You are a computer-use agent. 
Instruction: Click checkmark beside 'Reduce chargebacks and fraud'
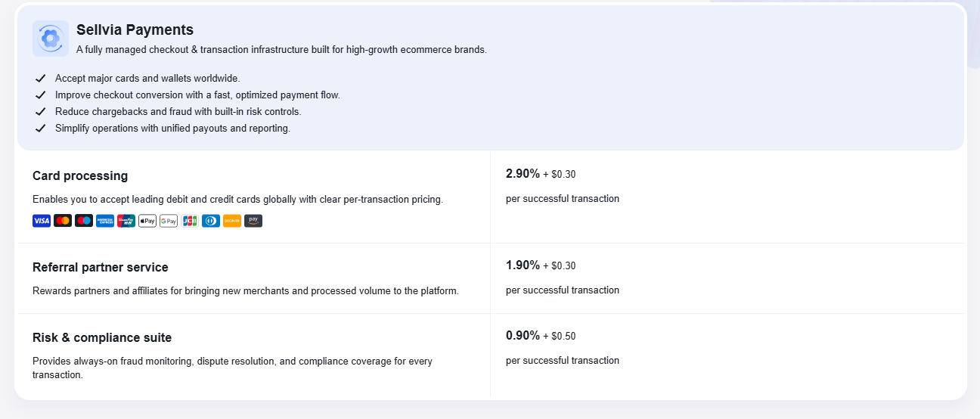click(41, 112)
